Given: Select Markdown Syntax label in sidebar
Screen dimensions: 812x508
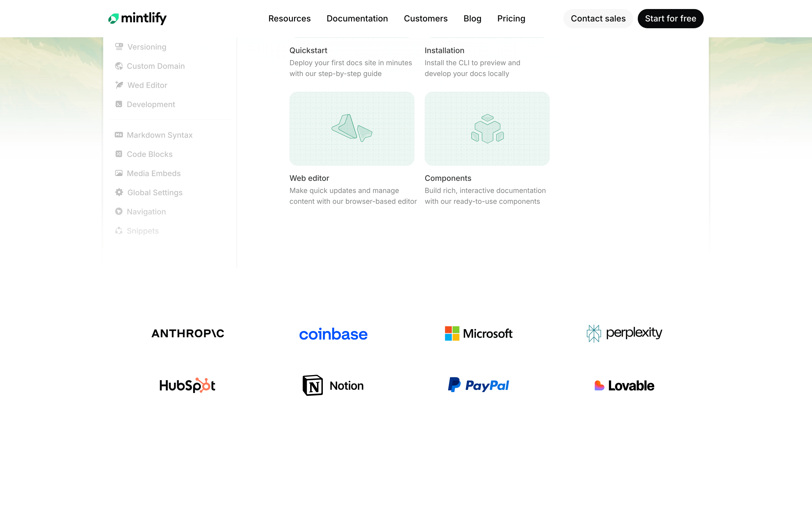Looking at the screenshot, I should click(159, 135).
